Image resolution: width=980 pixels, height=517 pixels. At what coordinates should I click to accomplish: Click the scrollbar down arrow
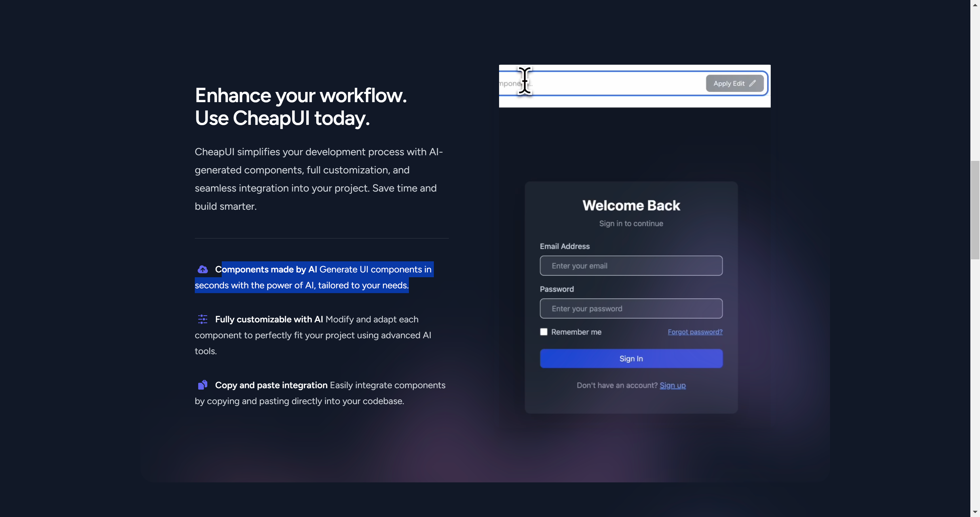[x=975, y=512]
